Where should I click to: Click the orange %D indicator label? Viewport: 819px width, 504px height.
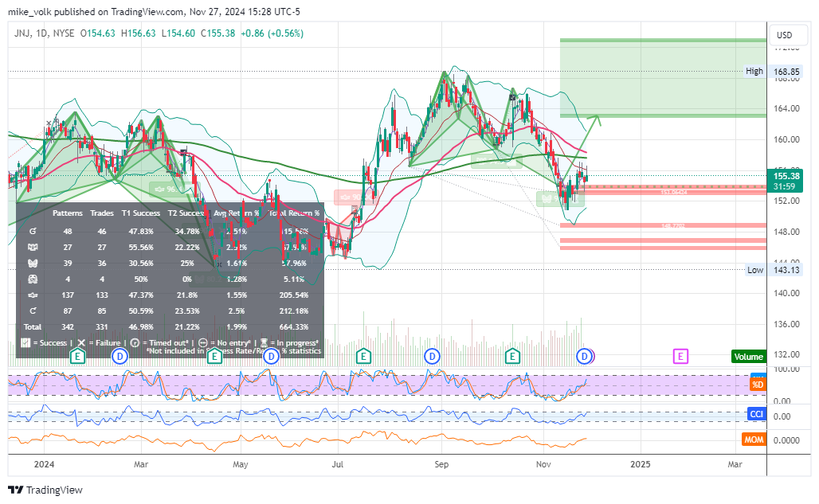coord(758,385)
